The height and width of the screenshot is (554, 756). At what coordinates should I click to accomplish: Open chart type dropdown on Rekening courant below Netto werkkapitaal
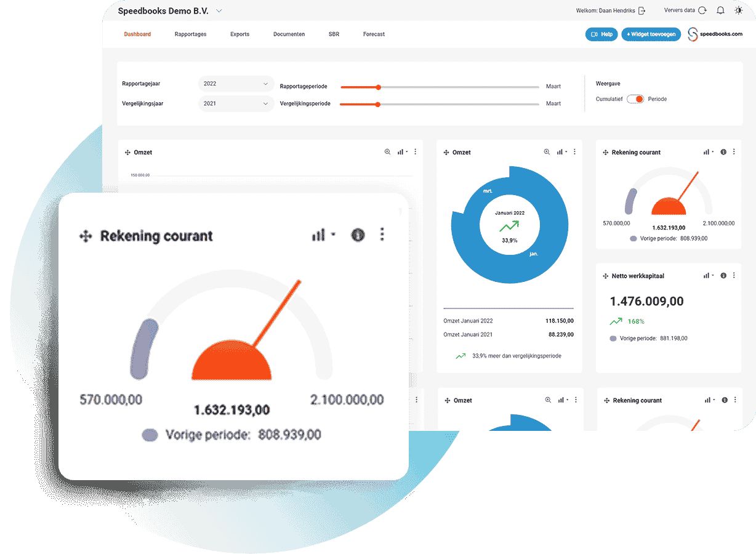pyautogui.click(x=710, y=400)
